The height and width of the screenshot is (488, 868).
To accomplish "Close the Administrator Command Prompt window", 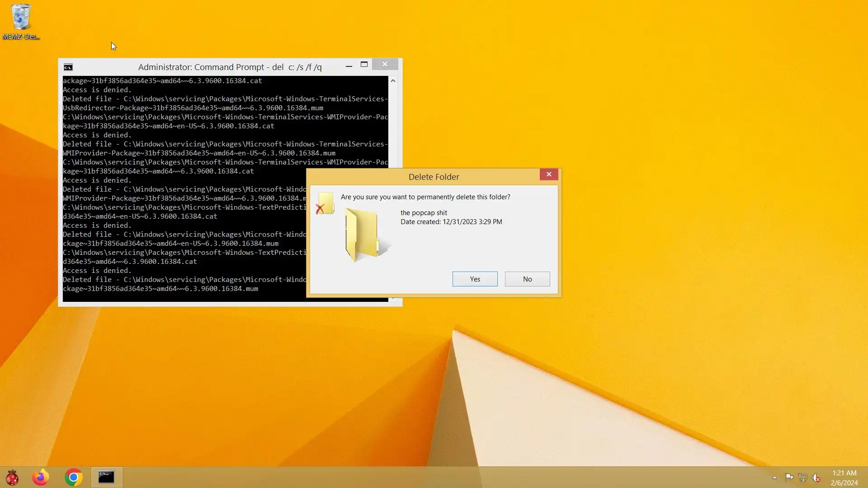I will click(x=385, y=64).
